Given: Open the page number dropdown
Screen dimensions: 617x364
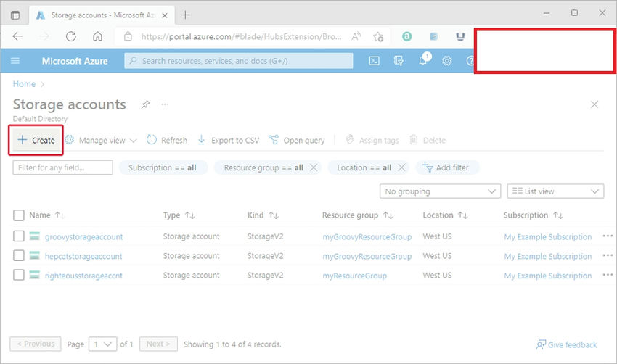Looking at the screenshot, I should [x=102, y=344].
